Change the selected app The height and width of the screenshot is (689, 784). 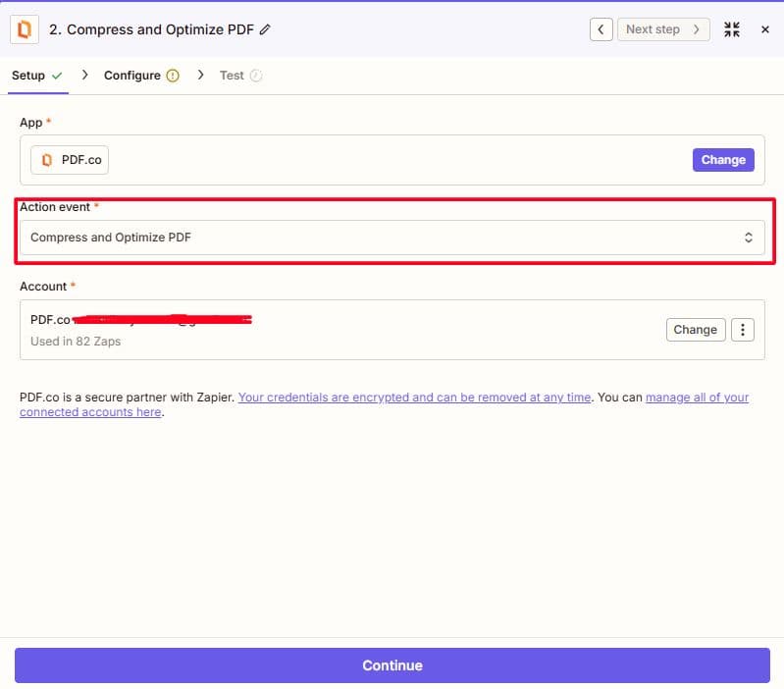pyautogui.click(x=723, y=160)
